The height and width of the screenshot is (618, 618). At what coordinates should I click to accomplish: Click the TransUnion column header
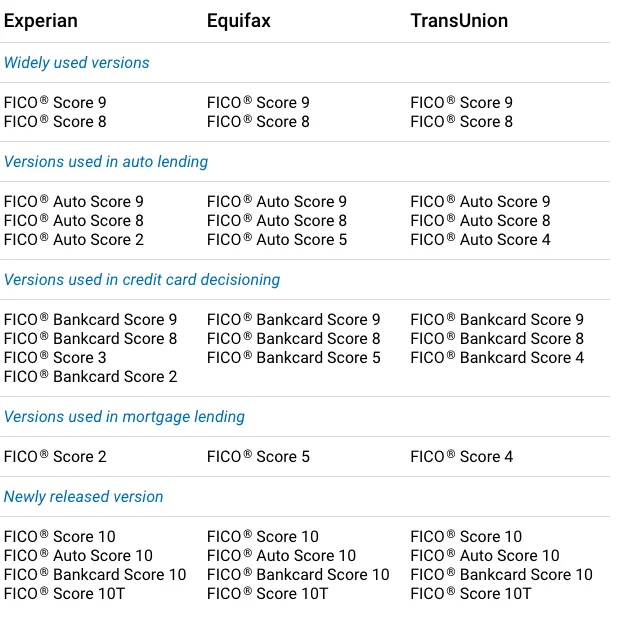459,21
